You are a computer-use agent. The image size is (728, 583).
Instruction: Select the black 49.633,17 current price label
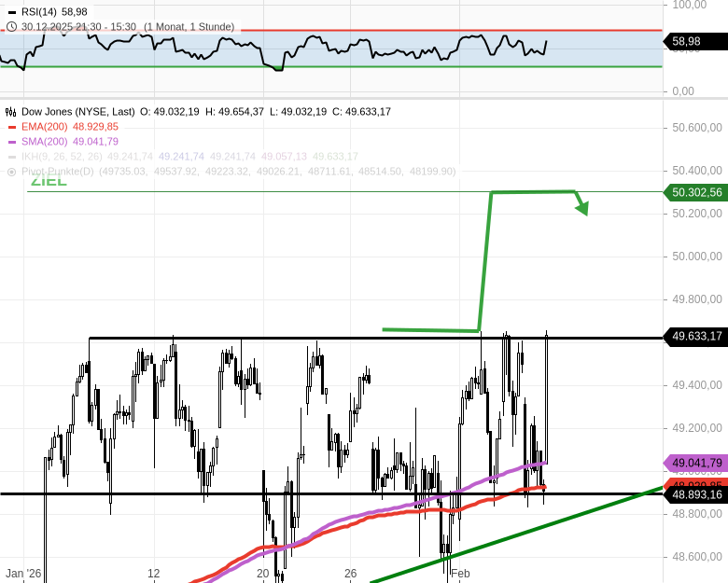696,337
